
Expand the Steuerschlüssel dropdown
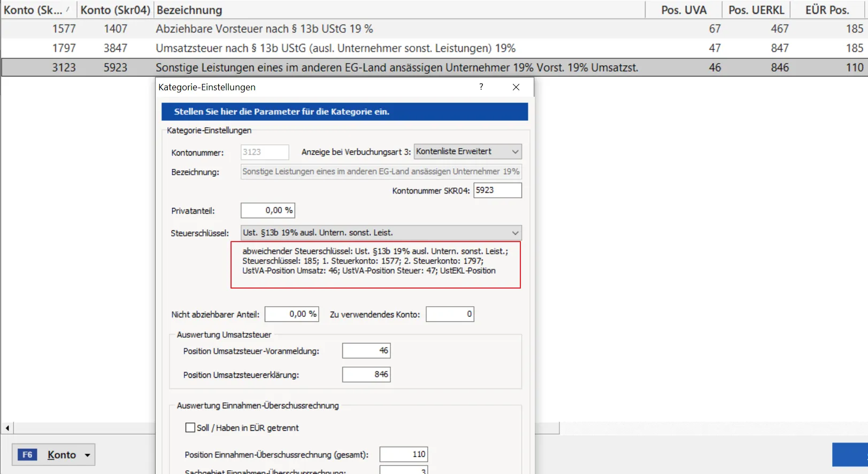514,233
